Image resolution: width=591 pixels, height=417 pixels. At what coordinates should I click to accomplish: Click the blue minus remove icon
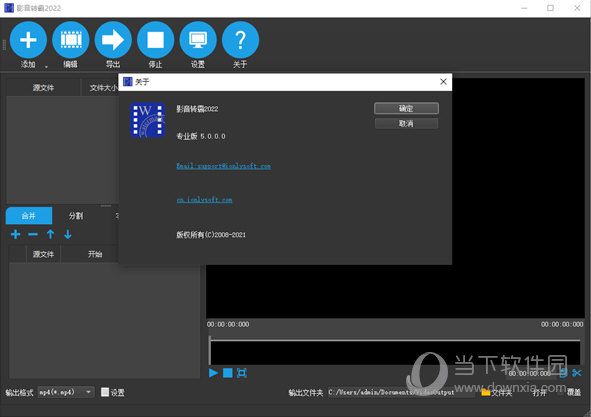point(33,235)
